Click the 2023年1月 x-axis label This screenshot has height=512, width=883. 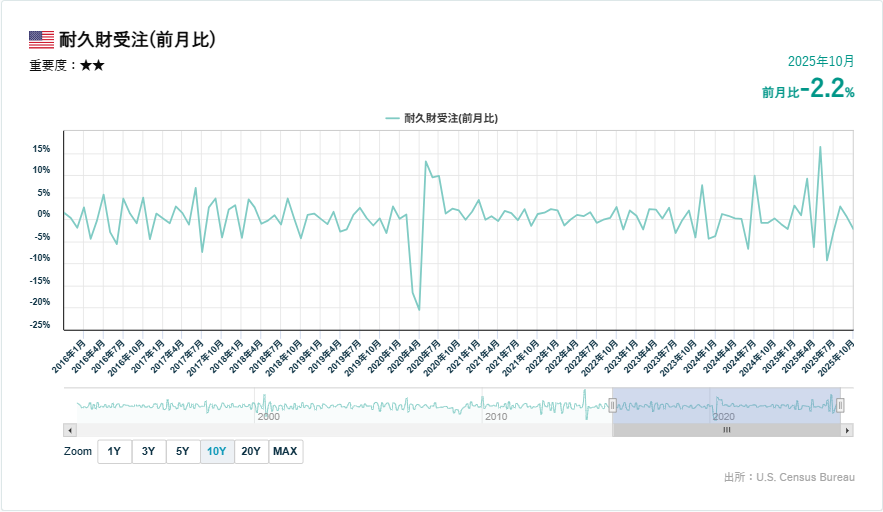point(622,356)
